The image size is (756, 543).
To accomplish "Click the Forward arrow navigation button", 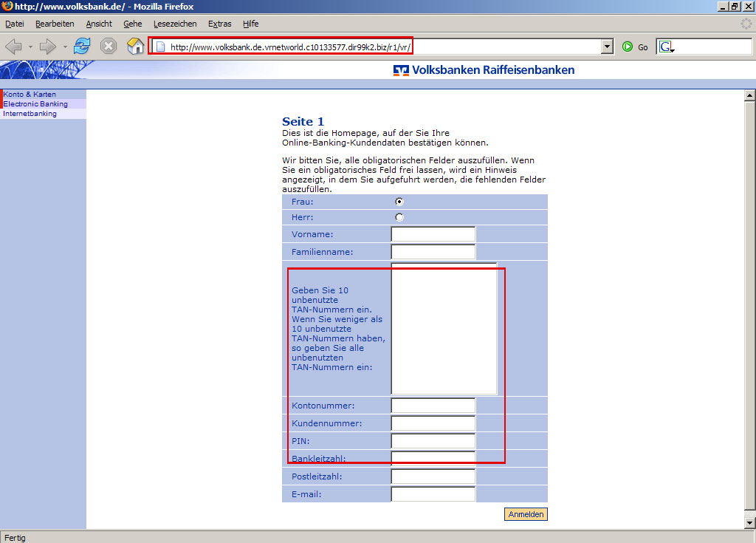I will [x=47, y=47].
